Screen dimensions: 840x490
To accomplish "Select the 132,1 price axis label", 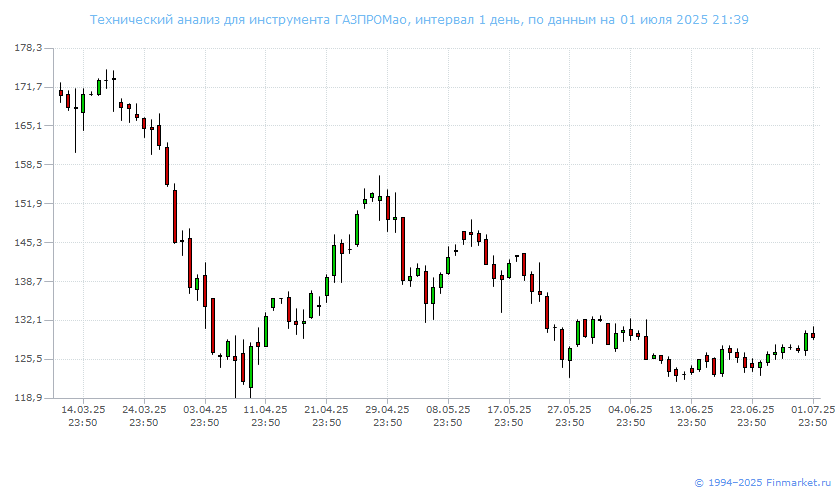I will pos(28,320).
